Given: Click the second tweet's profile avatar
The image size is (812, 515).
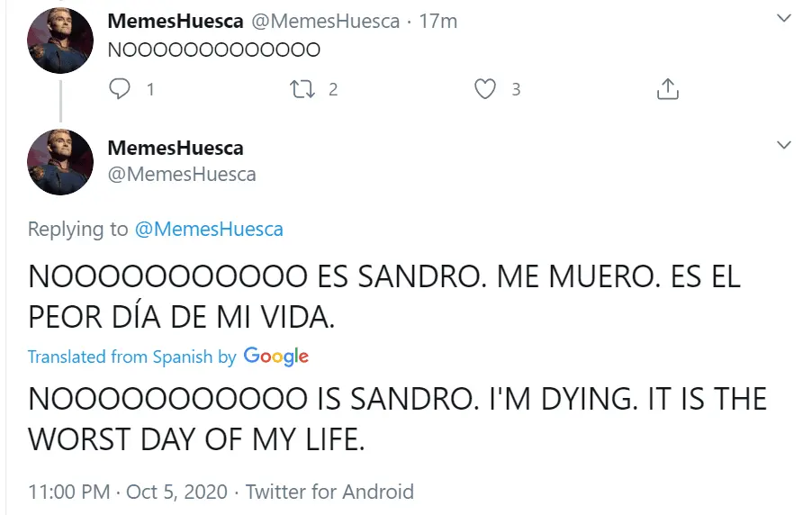Looking at the screenshot, I should pyautogui.click(x=60, y=162).
